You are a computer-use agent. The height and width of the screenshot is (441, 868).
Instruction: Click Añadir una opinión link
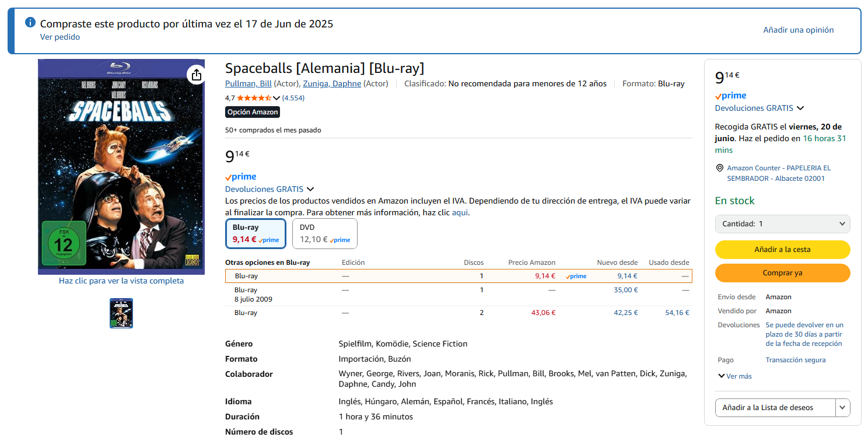tap(799, 30)
